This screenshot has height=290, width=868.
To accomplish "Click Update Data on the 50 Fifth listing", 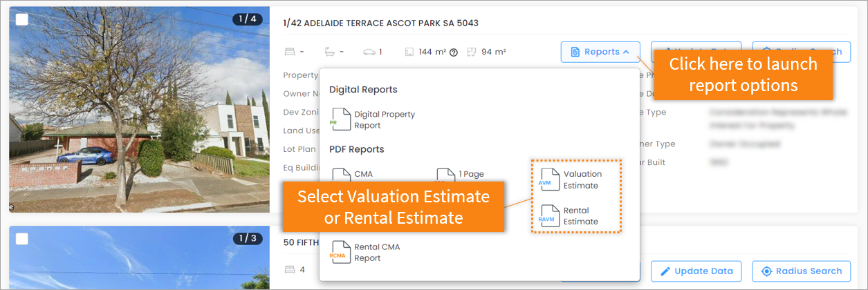I will click(x=696, y=271).
